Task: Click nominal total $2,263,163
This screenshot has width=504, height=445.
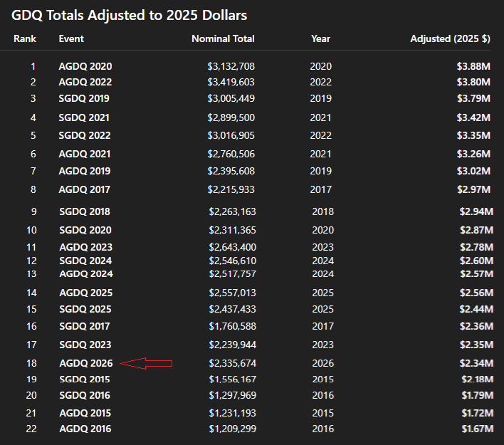Action: 233,211
